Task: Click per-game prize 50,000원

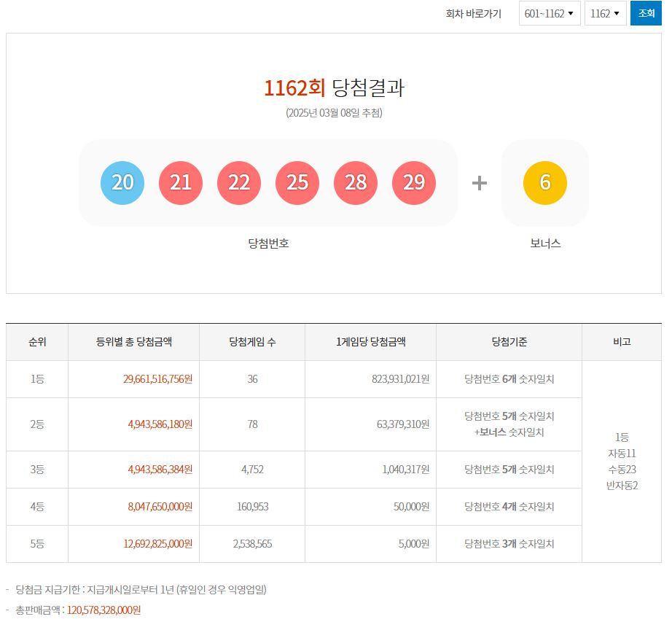Action: click(x=411, y=507)
